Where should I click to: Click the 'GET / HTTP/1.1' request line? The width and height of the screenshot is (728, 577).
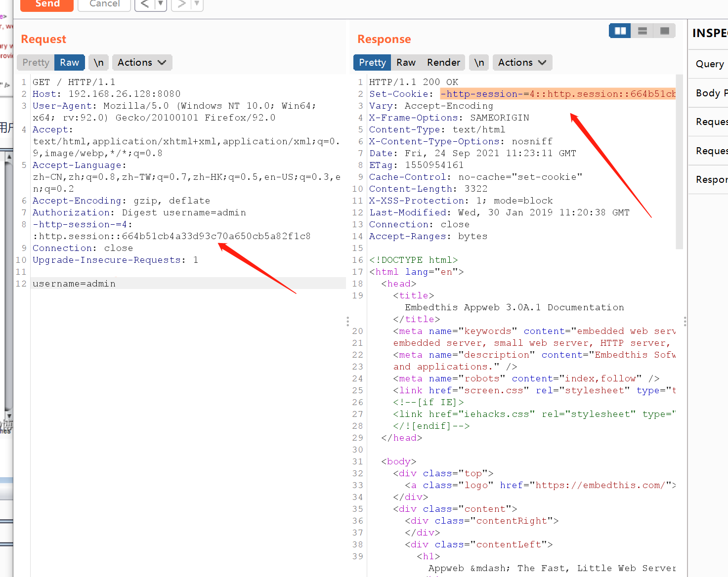coord(74,82)
